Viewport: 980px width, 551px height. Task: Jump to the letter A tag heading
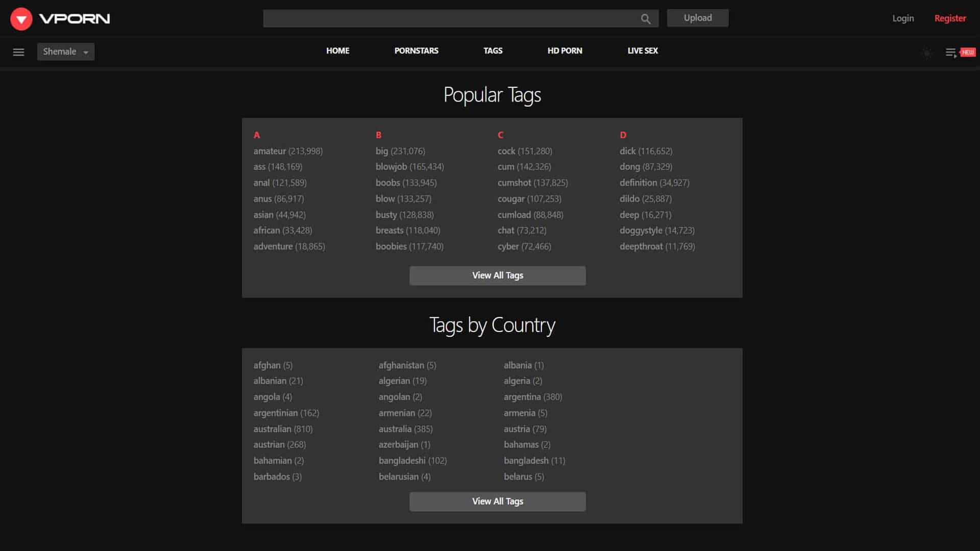257,135
